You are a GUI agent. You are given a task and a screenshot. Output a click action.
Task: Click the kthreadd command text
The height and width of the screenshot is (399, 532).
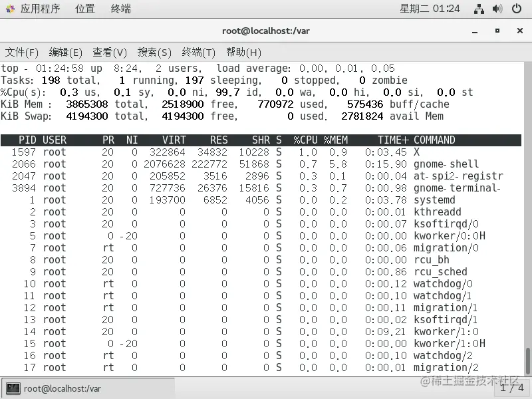438,212
